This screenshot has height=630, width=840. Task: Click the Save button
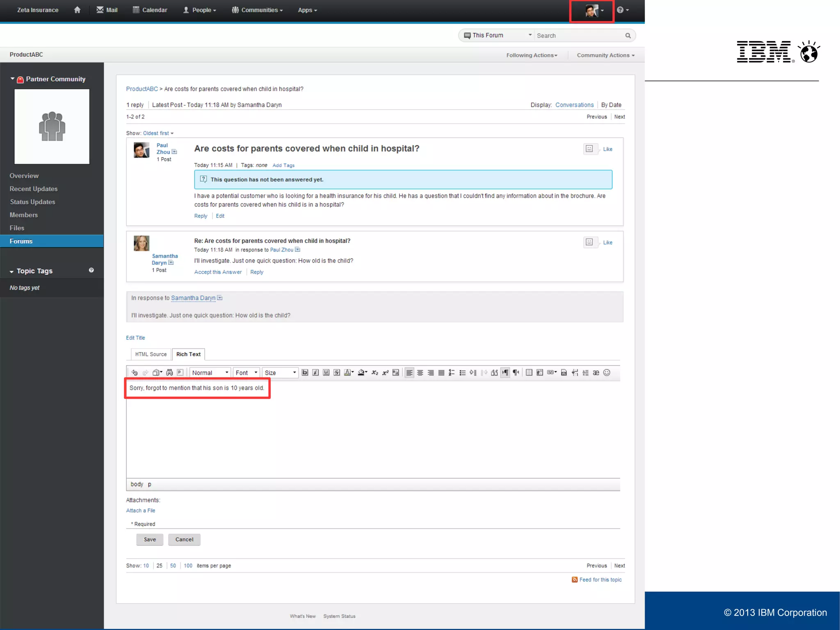(150, 539)
